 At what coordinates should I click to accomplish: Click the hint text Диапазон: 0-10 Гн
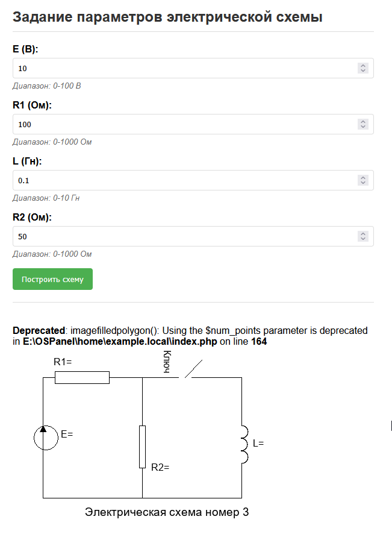click(46, 198)
